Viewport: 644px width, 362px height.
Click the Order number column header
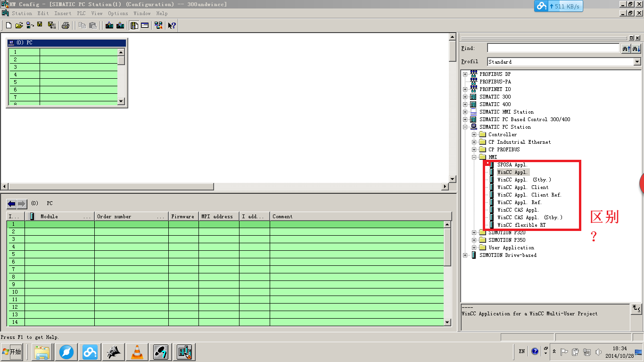(x=132, y=216)
